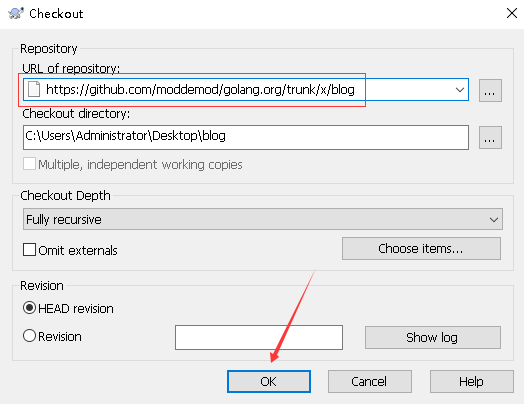The width and height of the screenshot is (524, 404).
Task: Open the Checkout Depth Fully recursive dropdown
Action: [263, 219]
